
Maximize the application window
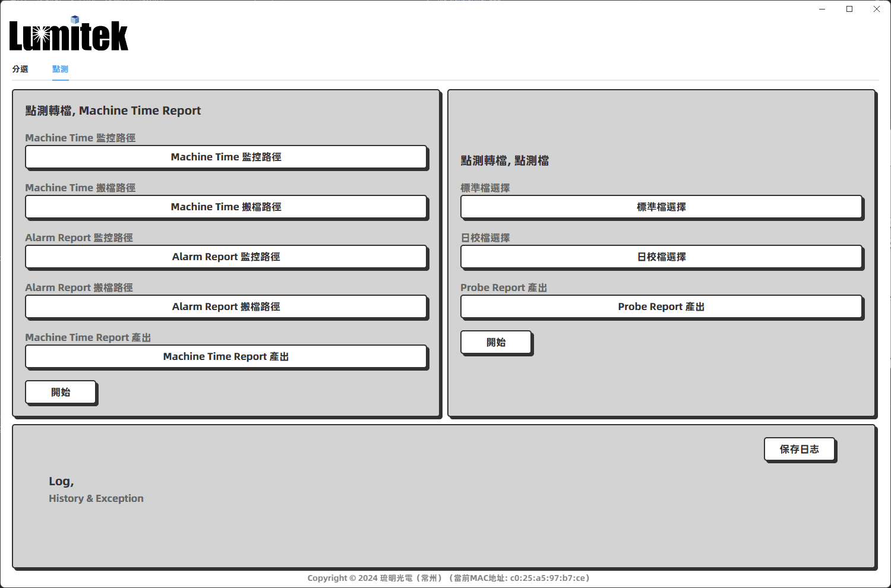[x=849, y=9]
